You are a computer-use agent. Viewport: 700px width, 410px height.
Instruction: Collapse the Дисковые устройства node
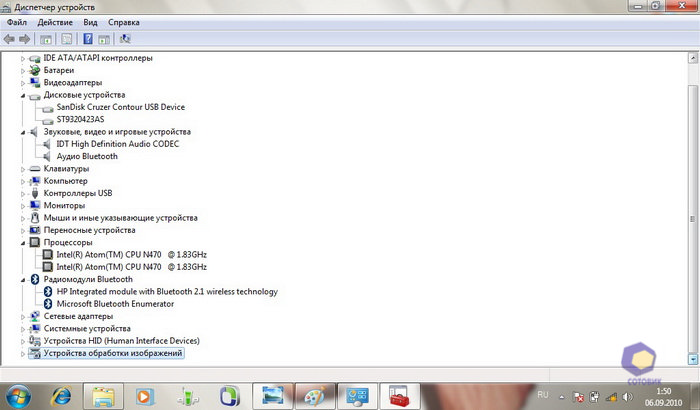(x=22, y=95)
